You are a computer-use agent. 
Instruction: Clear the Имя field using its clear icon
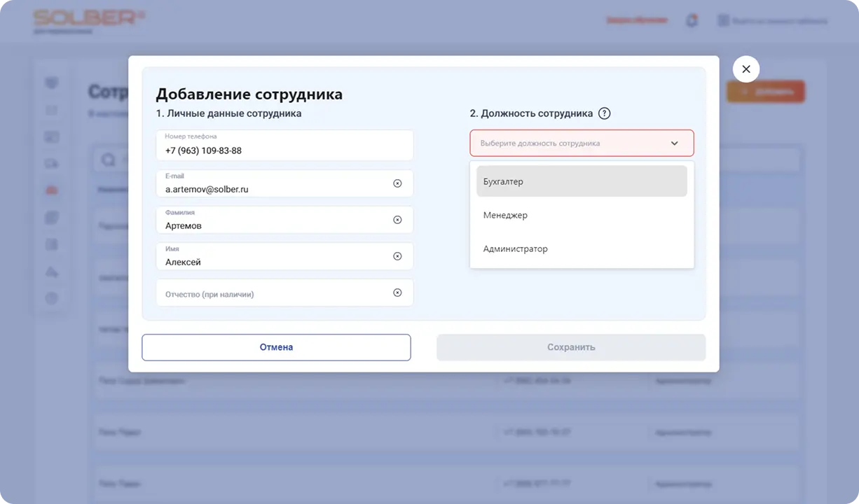click(397, 256)
